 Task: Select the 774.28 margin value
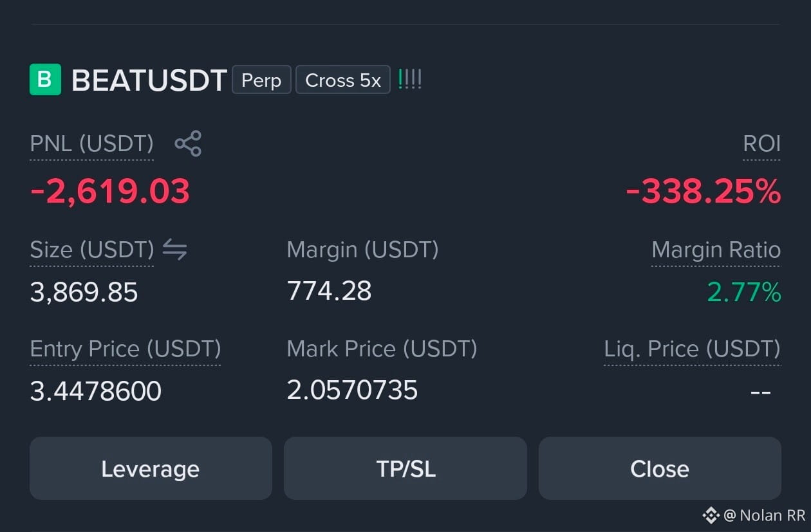coord(330,291)
